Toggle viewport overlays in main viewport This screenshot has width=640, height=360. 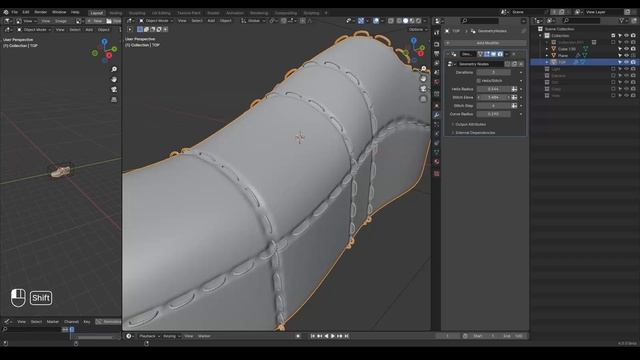tap(376, 21)
